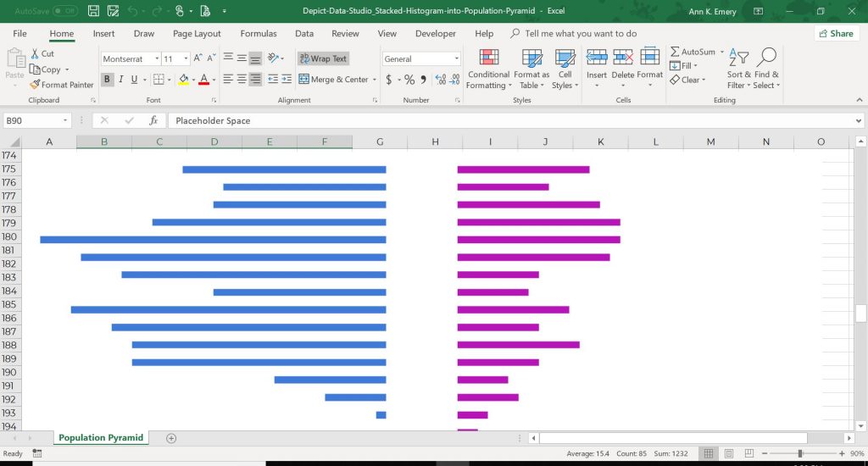Click the Cut scissors icon

click(35, 53)
